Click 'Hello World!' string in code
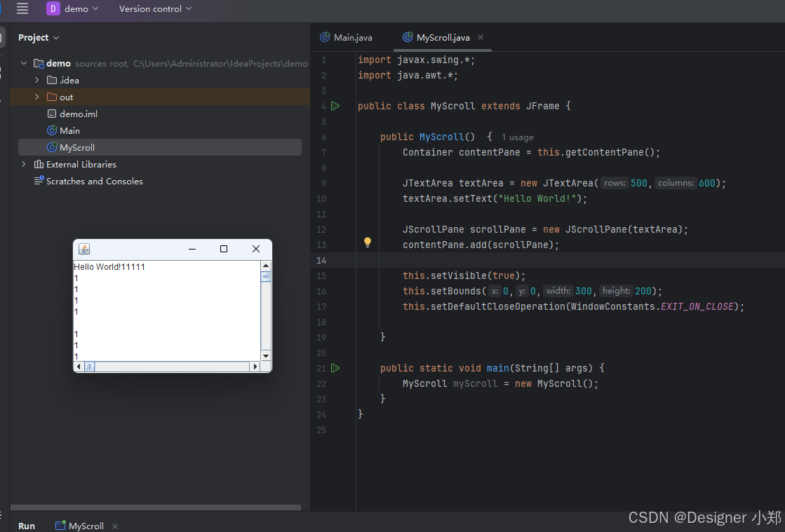 (x=537, y=198)
